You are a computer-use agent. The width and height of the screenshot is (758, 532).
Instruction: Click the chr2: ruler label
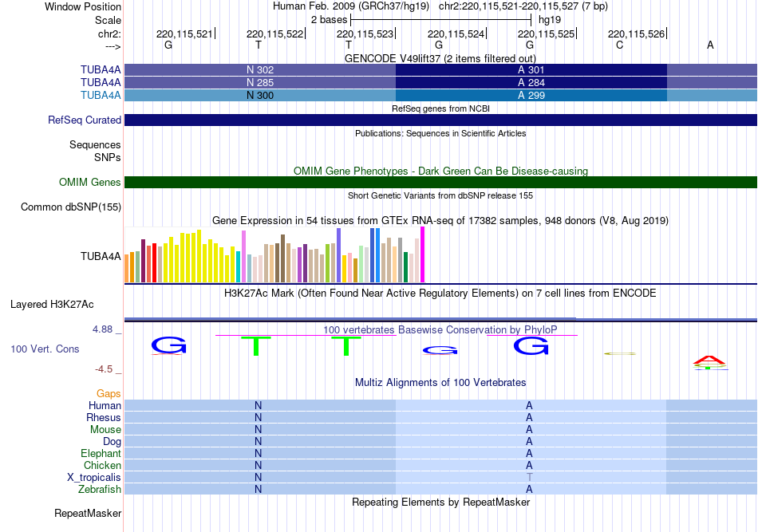[109, 33]
